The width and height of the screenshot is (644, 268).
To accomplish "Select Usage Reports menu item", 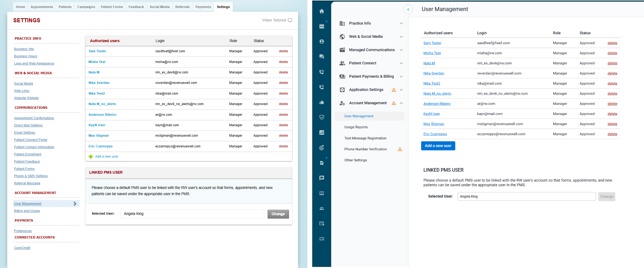I will [356, 127].
